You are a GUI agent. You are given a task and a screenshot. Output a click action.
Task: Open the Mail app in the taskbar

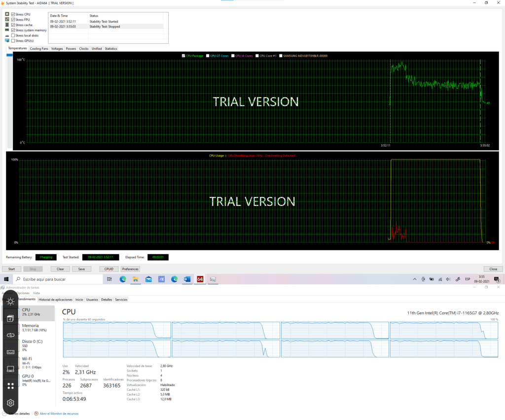point(148,279)
